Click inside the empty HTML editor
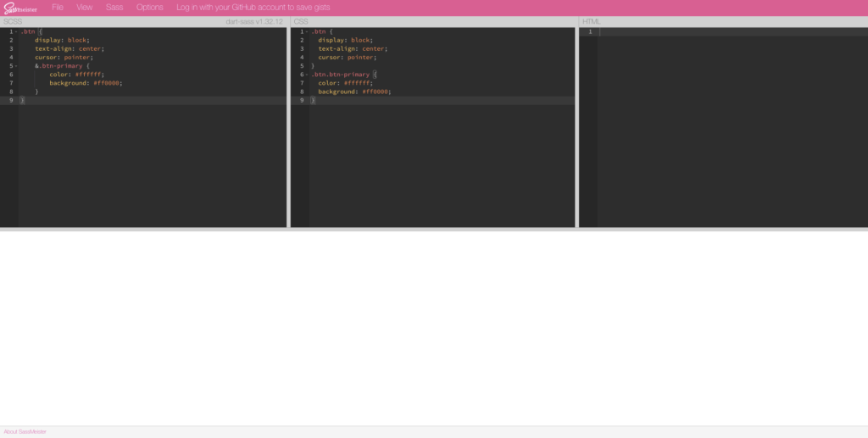868x438 pixels. click(x=729, y=127)
